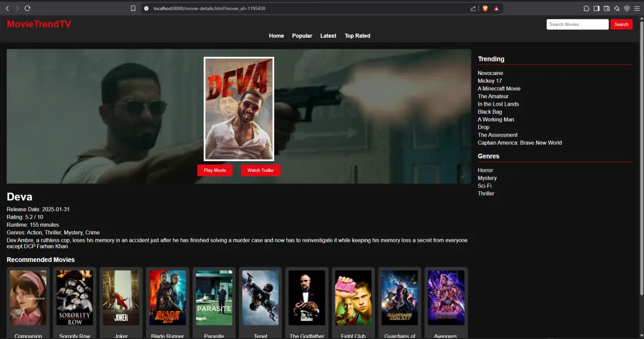Click the Play Movie button
Viewport: 644px width, 339px height.
click(x=215, y=170)
